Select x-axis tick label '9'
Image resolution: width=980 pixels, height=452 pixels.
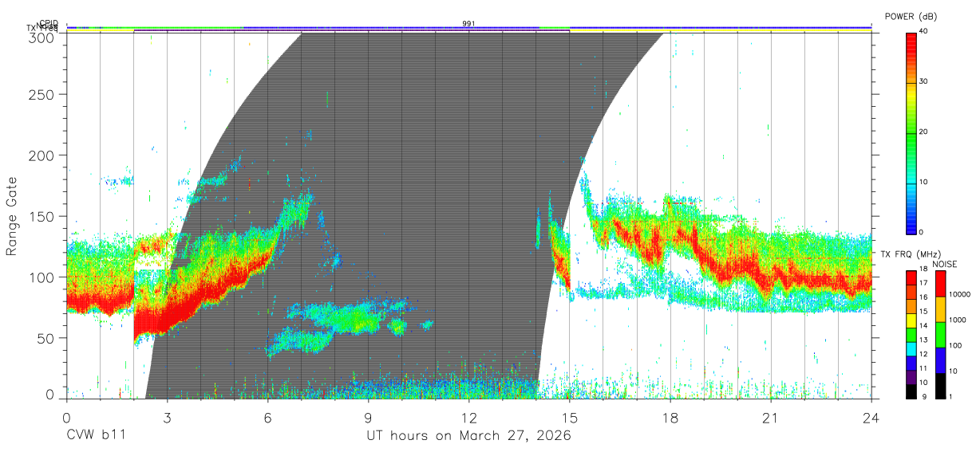[x=369, y=417]
